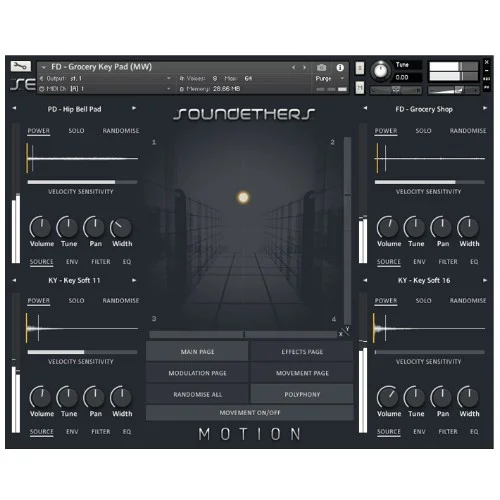Select next sound for FD - Grocery Shop

485,108
